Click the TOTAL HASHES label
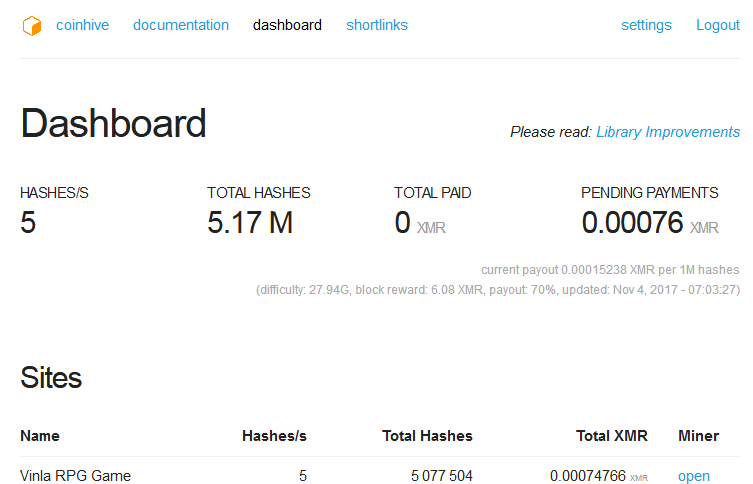 [x=259, y=193]
